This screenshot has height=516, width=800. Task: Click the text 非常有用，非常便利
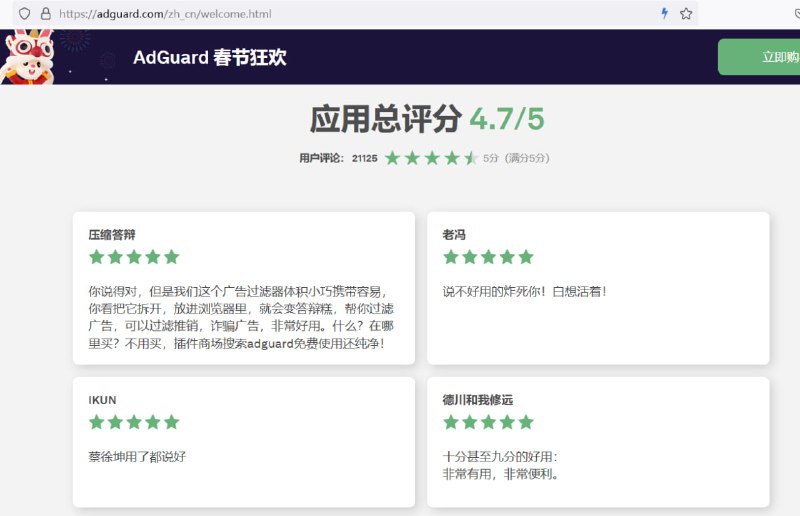coord(501,474)
